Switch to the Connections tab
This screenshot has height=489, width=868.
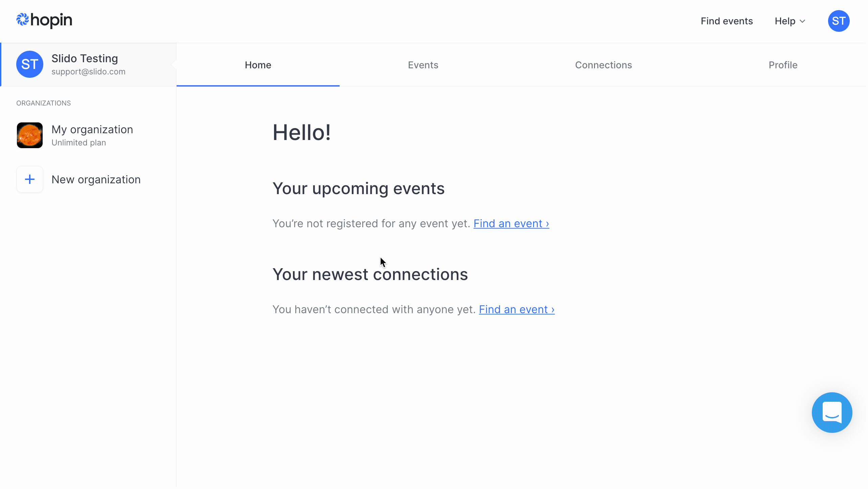(x=603, y=65)
